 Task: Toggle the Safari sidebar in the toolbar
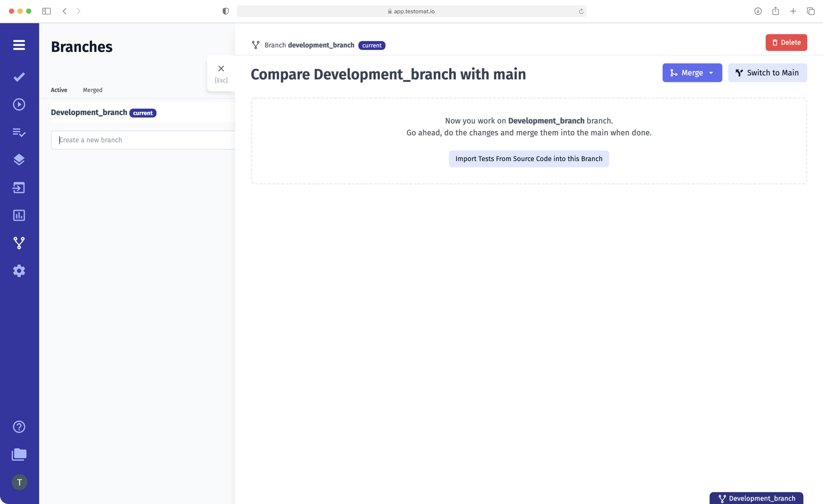pyautogui.click(x=47, y=11)
